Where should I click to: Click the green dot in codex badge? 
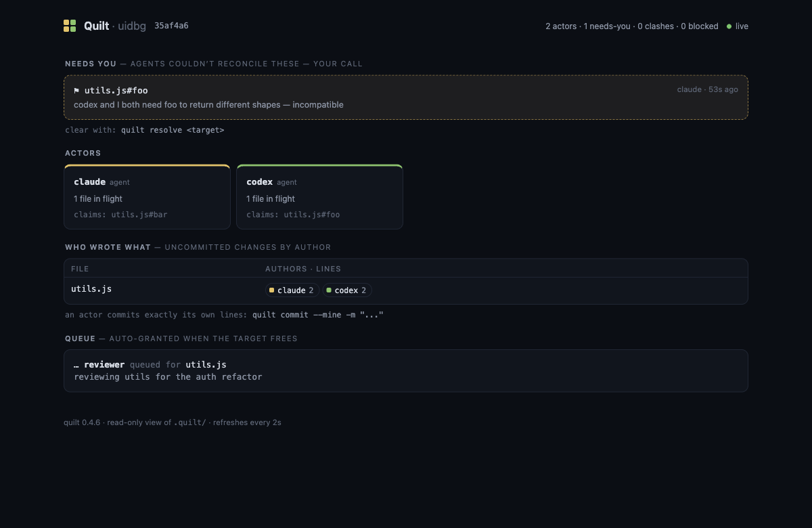(x=329, y=290)
